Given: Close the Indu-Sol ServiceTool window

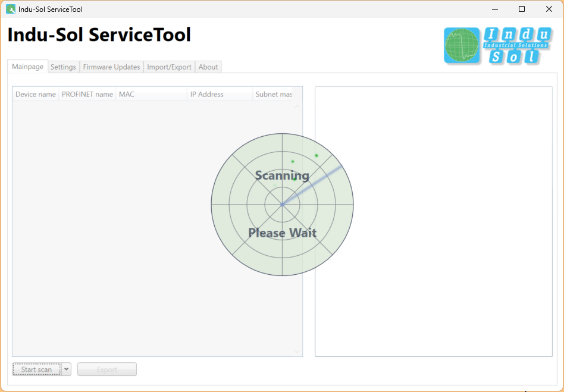Looking at the screenshot, I should pos(549,9).
